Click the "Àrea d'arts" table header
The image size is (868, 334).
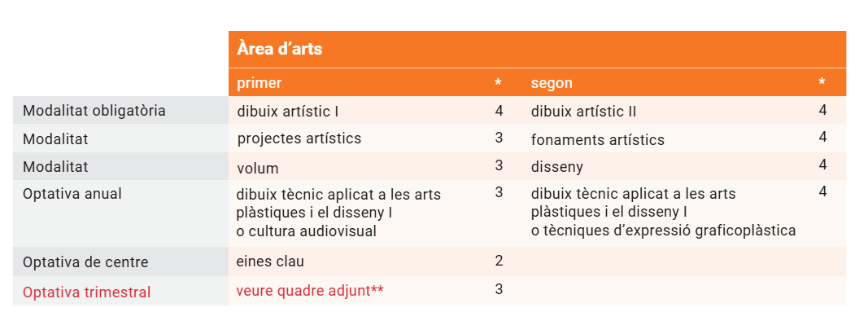(x=279, y=50)
